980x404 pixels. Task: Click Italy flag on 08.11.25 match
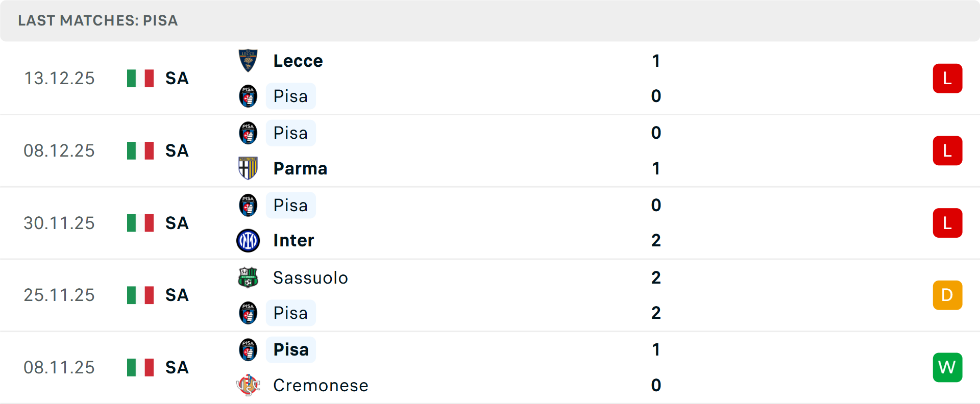(x=140, y=367)
